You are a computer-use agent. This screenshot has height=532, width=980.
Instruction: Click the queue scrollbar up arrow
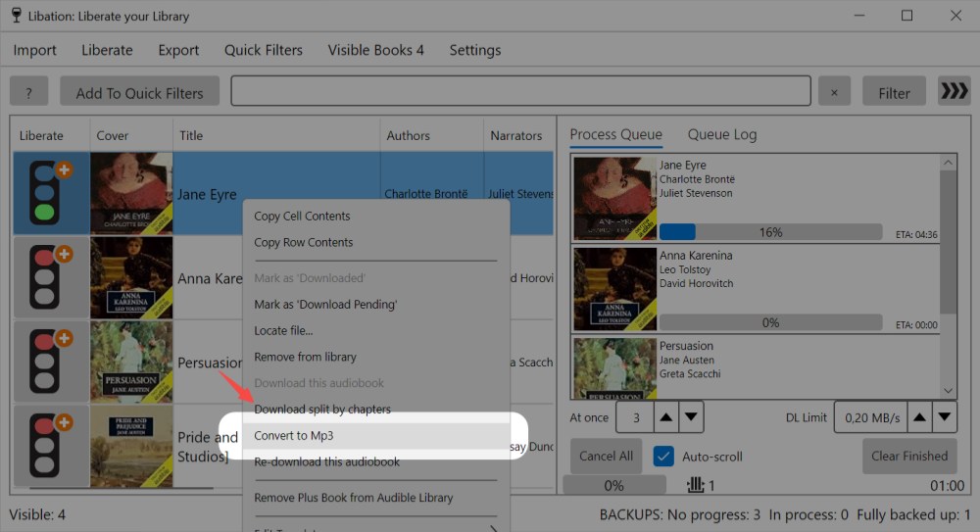(x=948, y=163)
